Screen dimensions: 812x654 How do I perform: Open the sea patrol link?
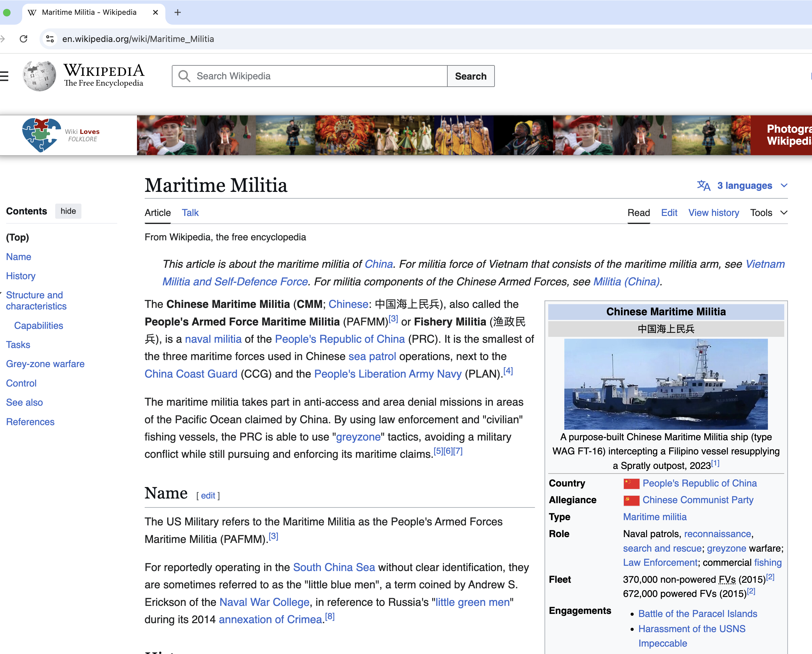tap(372, 356)
